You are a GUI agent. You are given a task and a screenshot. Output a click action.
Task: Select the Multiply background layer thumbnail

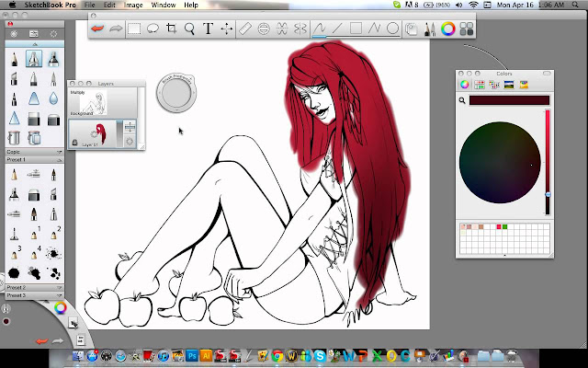[94, 103]
